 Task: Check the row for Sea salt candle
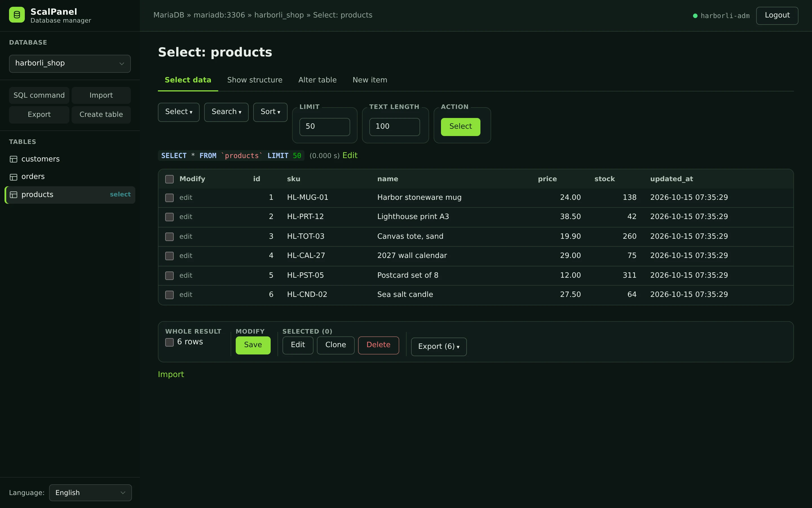click(x=169, y=295)
